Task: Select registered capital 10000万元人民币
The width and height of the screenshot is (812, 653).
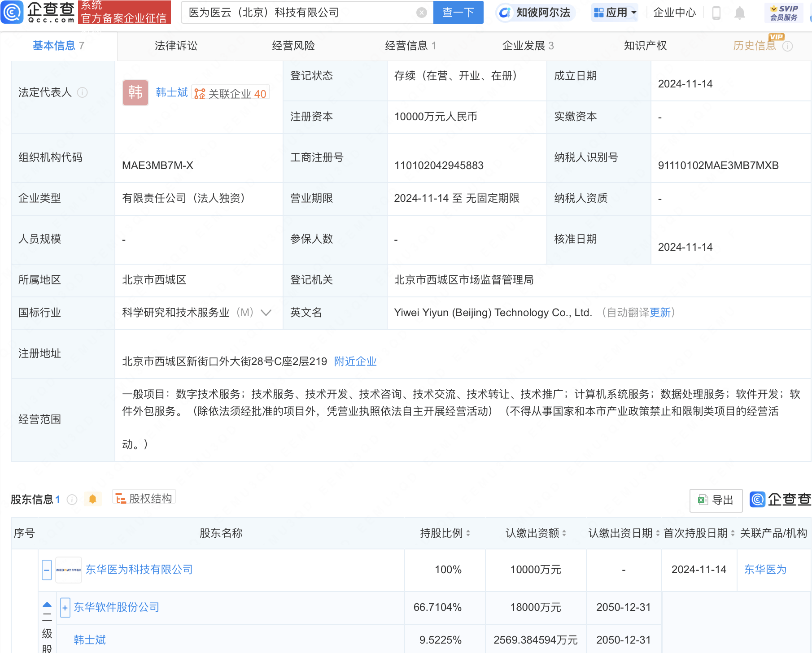Action: pyautogui.click(x=436, y=117)
